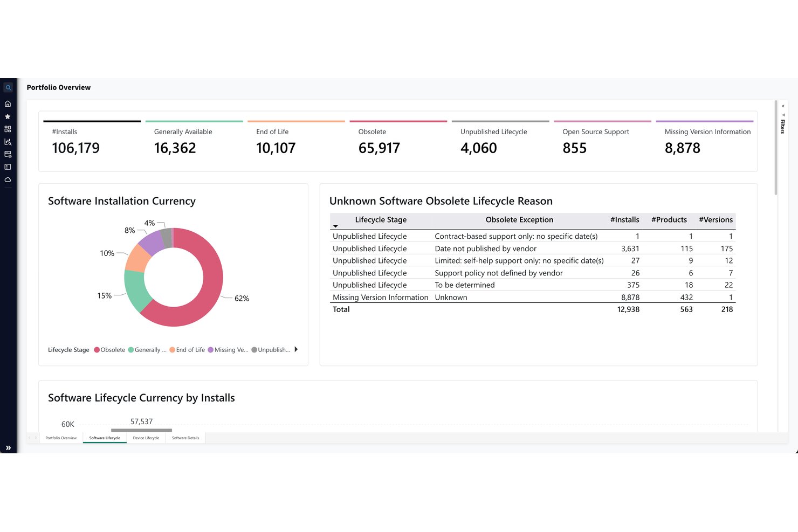
Task: Select the Software Lifecycle tab
Action: click(105, 438)
